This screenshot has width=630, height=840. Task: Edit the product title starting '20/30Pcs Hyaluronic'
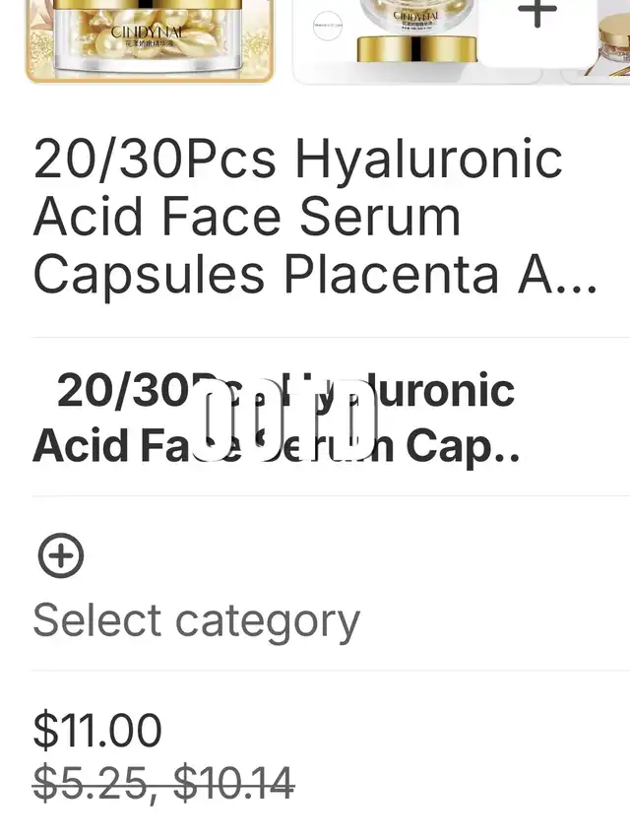point(315,217)
